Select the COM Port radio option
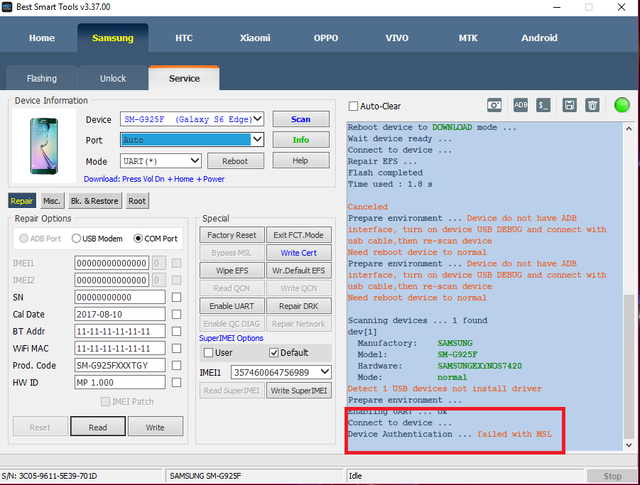This screenshot has width=640, height=485. tap(138, 238)
